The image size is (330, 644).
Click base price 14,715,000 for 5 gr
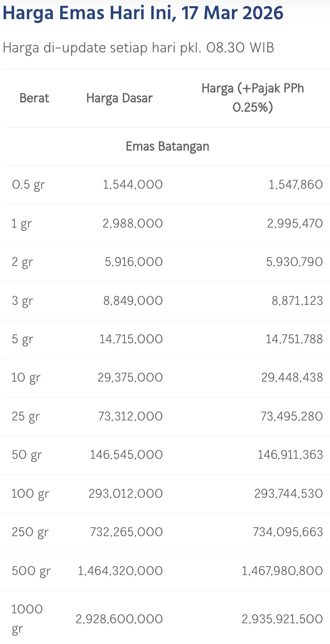click(131, 339)
